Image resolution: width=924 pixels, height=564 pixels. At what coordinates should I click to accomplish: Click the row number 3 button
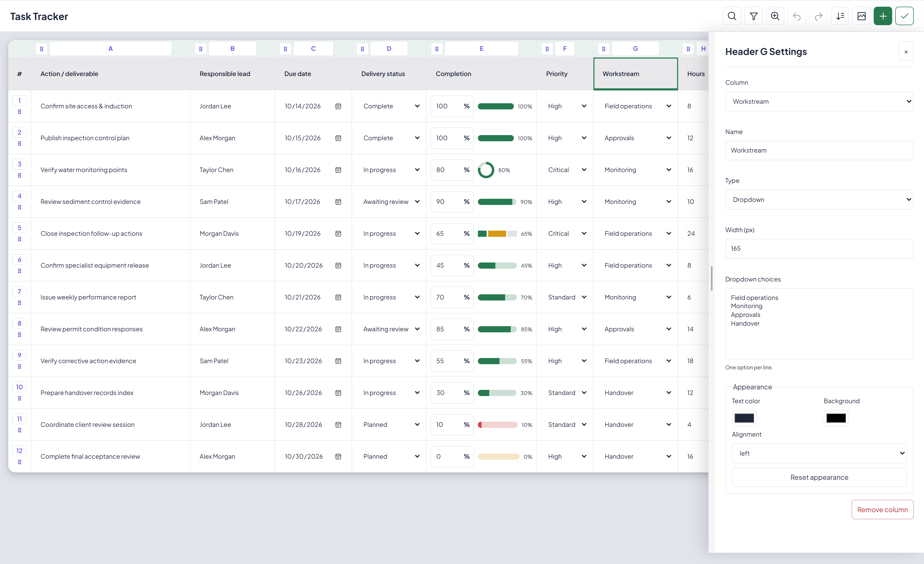(20, 164)
